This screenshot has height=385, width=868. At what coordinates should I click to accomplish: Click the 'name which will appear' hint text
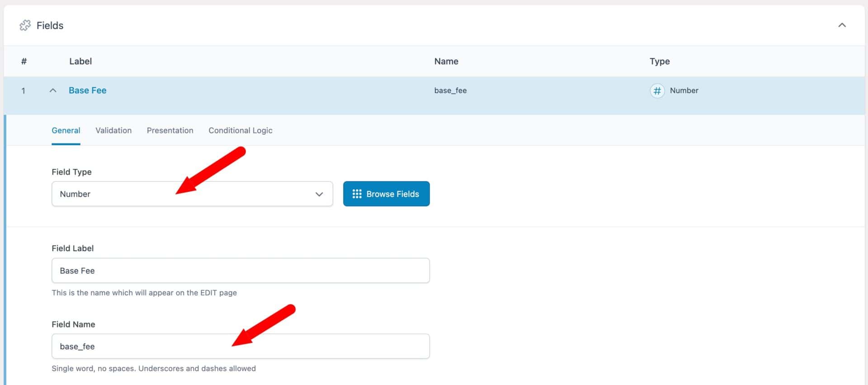pos(144,293)
